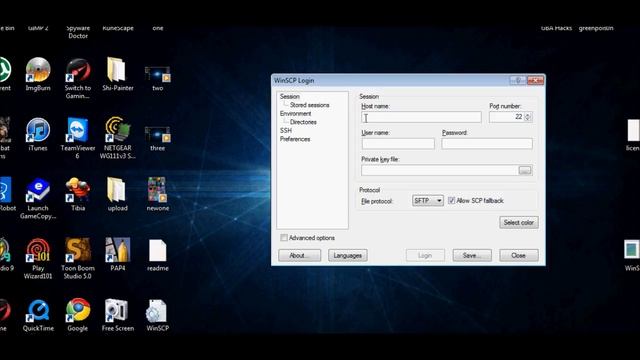This screenshot has height=360, width=640.
Task: Select Preferences tree node
Action: 295,139
